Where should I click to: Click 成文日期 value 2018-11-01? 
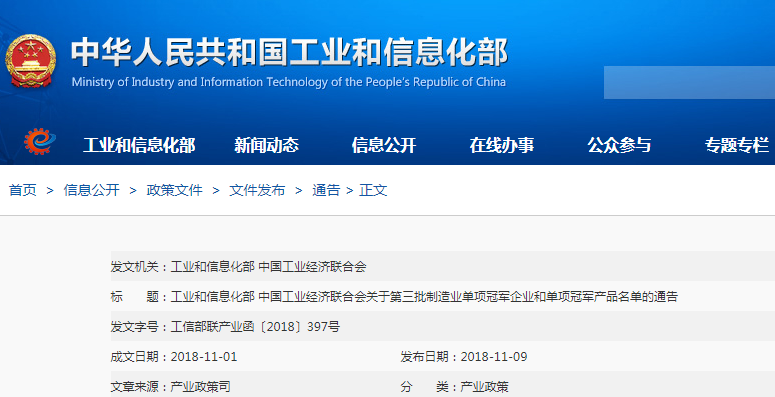click(204, 357)
